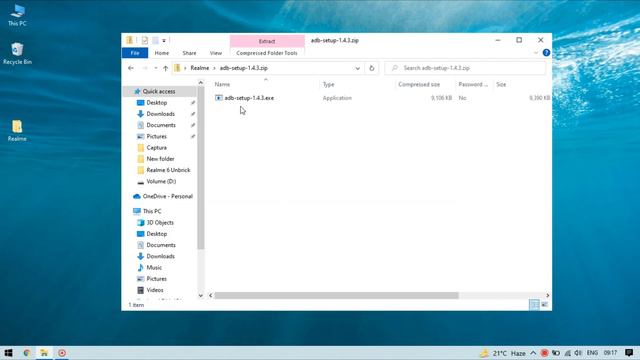
Task: Open the File menu tab
Action: [135, 53]
